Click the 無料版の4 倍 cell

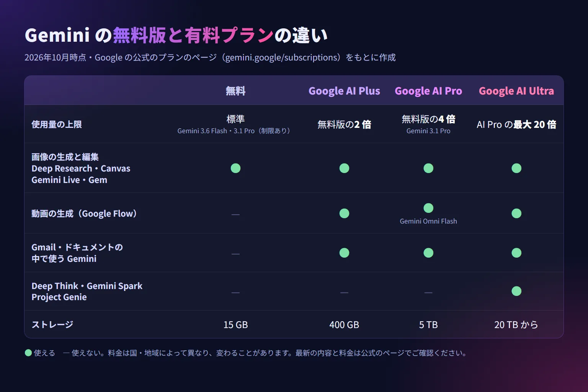point(428,119)
